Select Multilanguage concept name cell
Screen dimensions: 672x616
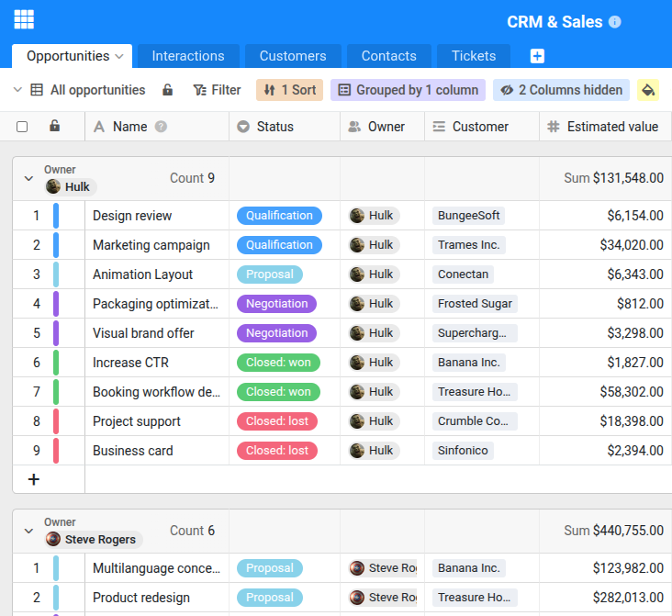click(x=157, y=568)
